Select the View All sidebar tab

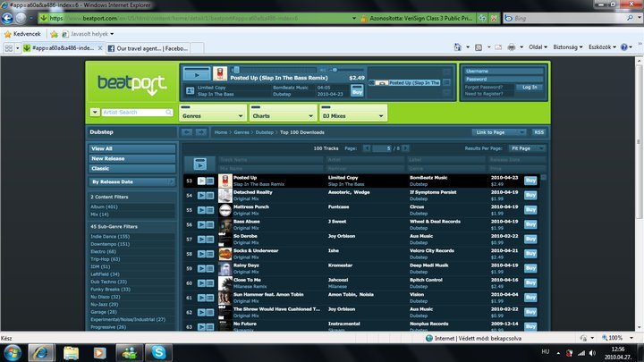(x=131, y=148)
